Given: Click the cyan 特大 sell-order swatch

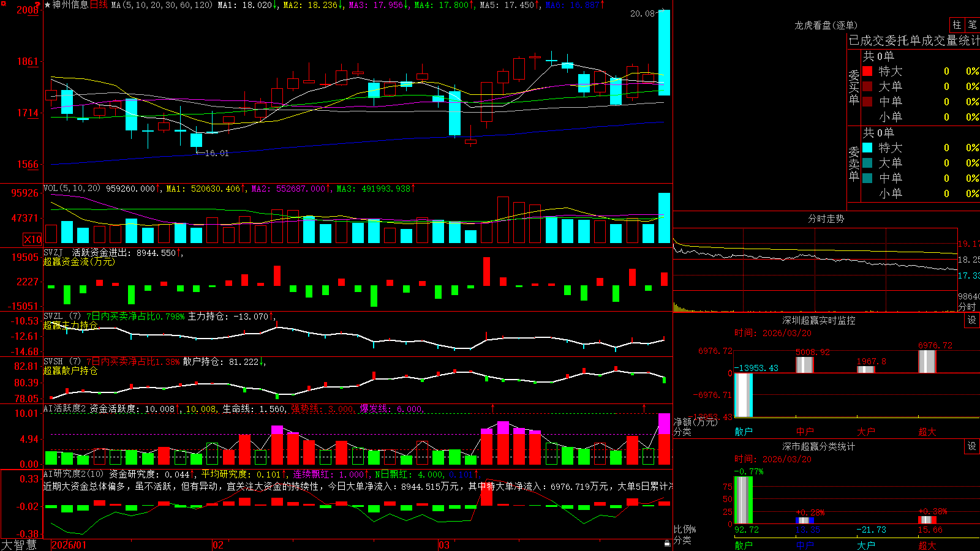Looking at the screenshot, I should tap(867, 148).
